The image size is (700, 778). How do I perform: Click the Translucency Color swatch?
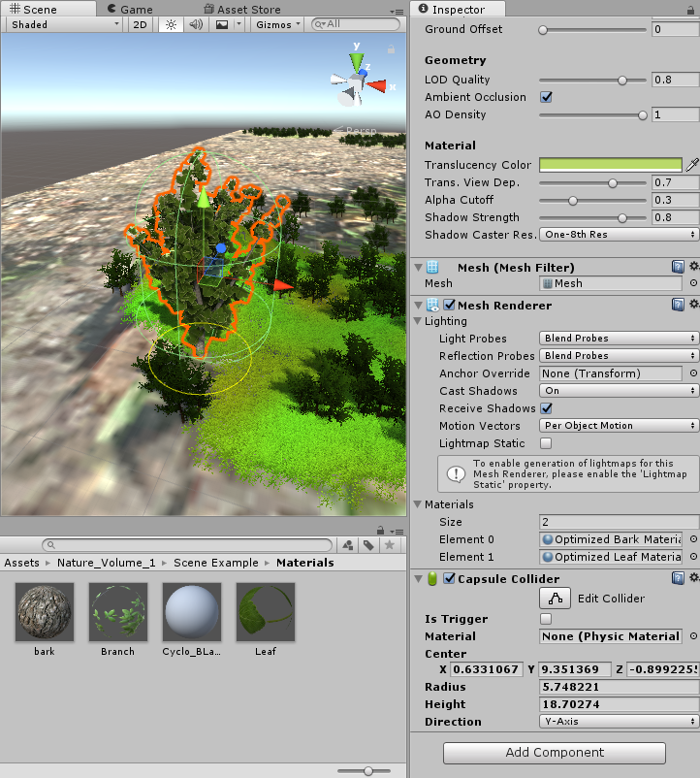(610, 165)
